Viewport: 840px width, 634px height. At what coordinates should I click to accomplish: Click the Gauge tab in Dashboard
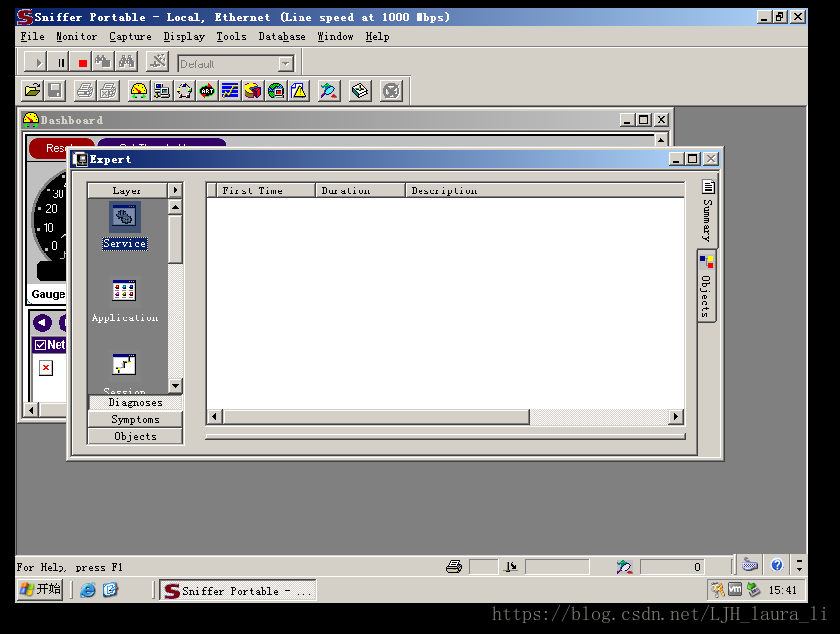coord(49,294)
